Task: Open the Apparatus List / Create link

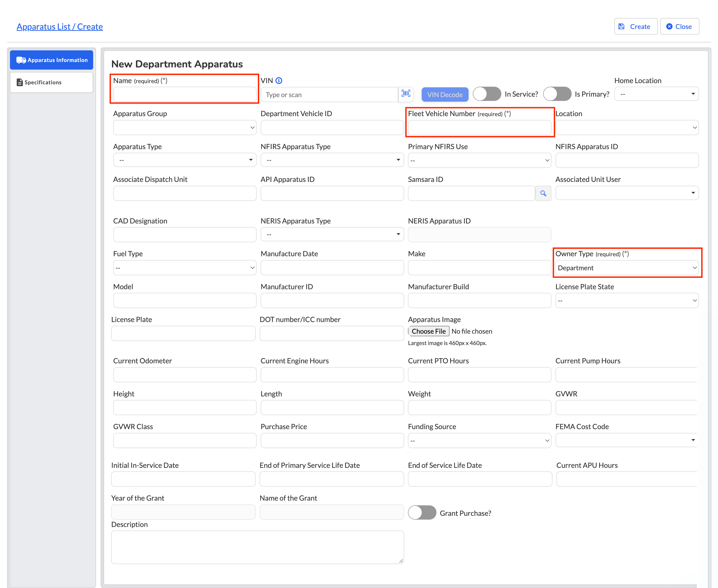Action: click(60, 26)
